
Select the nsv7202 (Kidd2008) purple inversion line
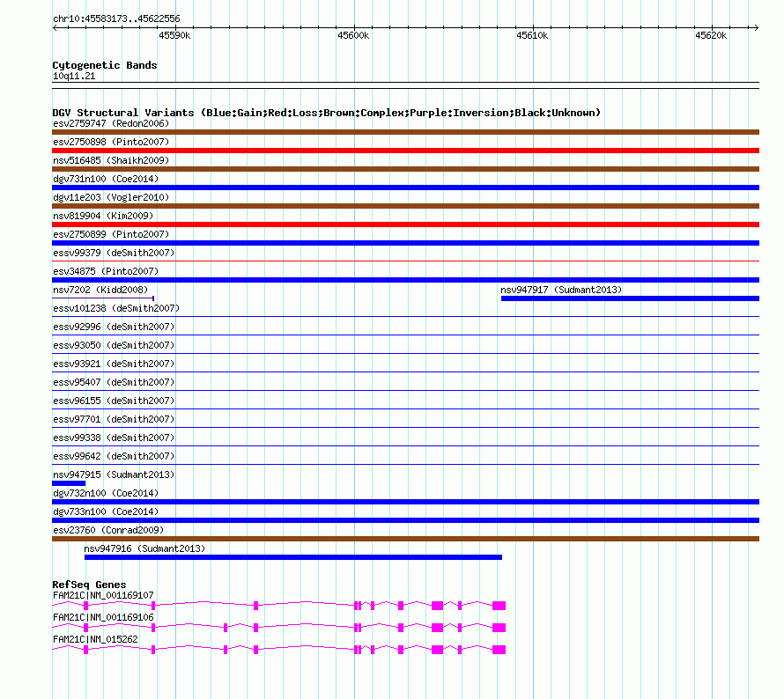(x=103, y=298)
